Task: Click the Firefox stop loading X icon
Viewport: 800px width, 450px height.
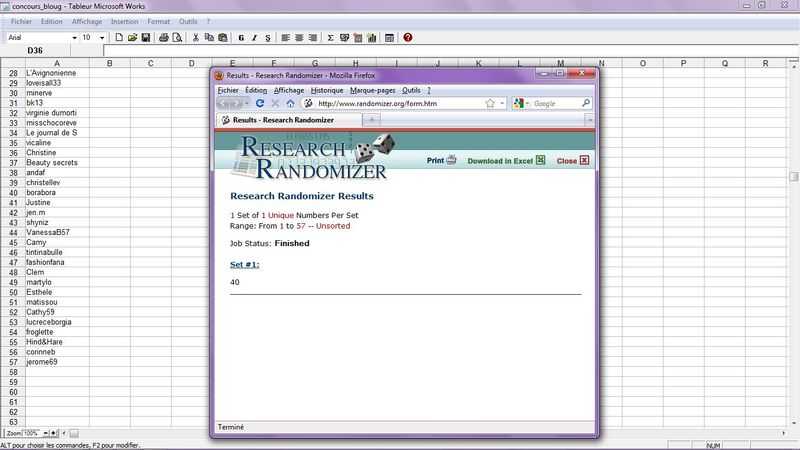Action: (x=275, y=103)
